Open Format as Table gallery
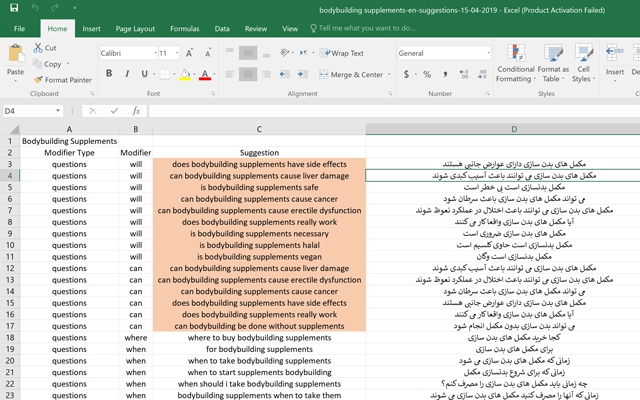Image resolution: width=640 pixels, height=400 pixels. click(553, 63)
